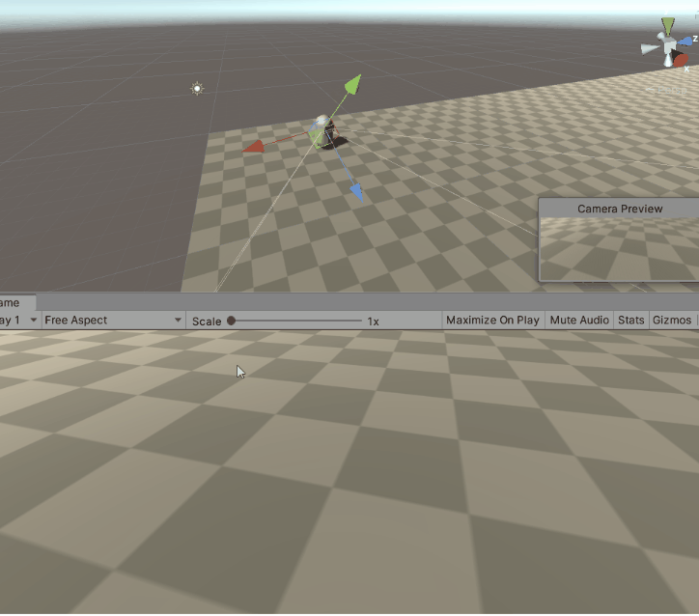Image resolution: width=699 pixels, height=616 pixels.
Task: Click the Camera Preview title label
Action: pyautogui.click(x=620, y=209)
